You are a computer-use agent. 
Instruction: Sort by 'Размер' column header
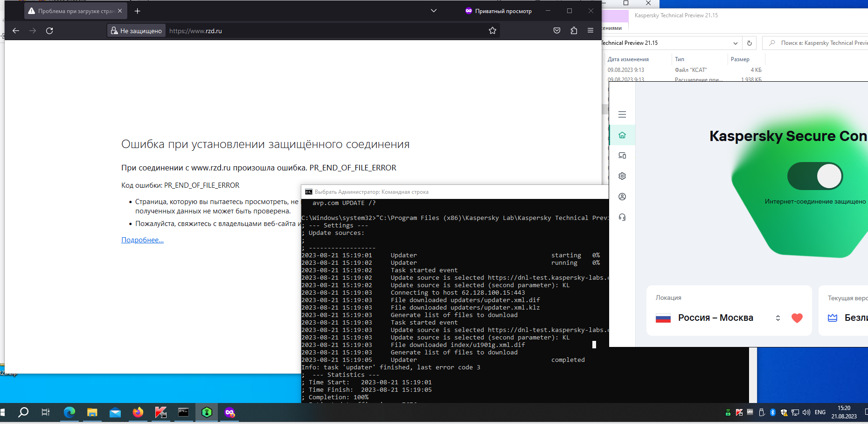click(x=740, y=59)
